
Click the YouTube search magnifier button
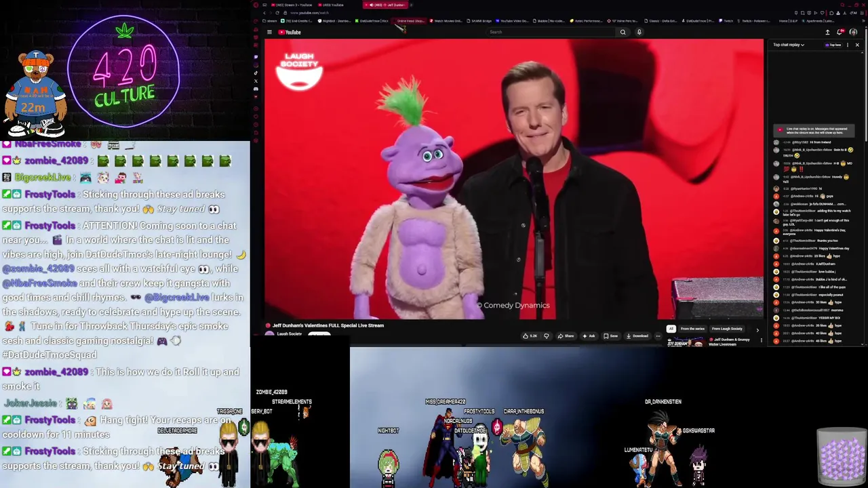[x=623, y=32]
